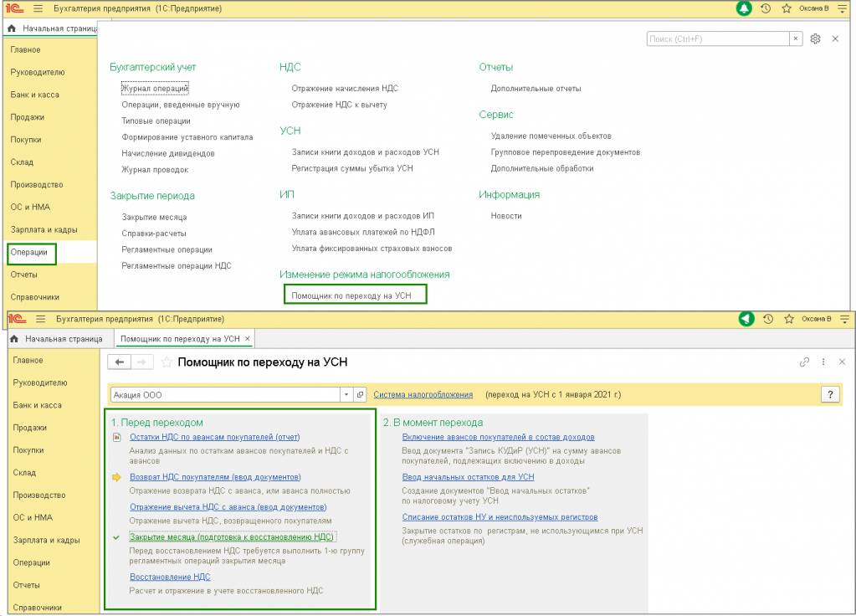
Task: Select Главное in the top window sidebar
Action: click(x=26, y=49)
